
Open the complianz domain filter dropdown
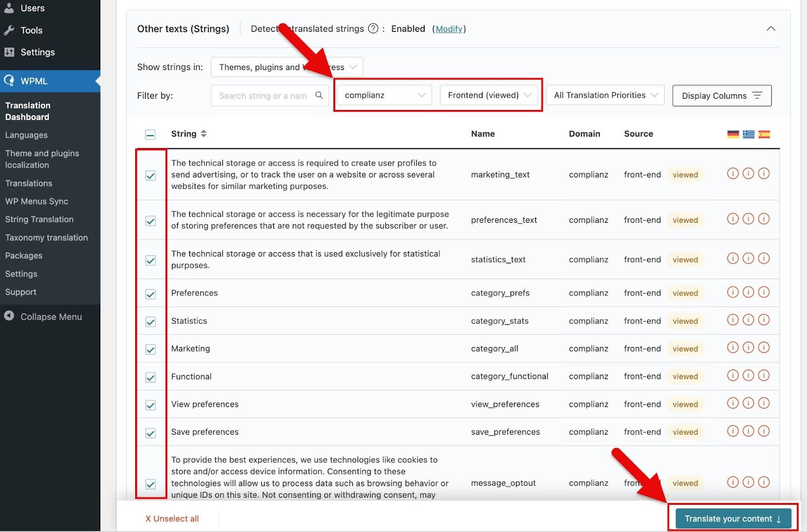(384, 95)
